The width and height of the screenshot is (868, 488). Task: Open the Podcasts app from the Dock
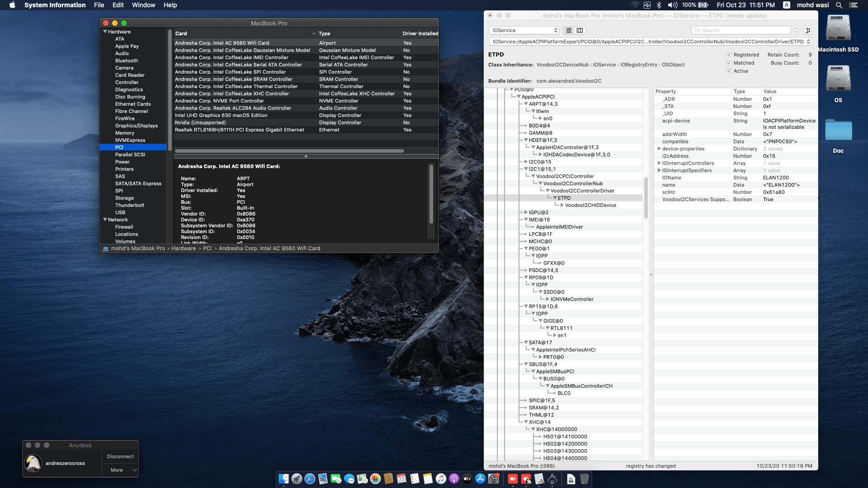pos(454,479)
